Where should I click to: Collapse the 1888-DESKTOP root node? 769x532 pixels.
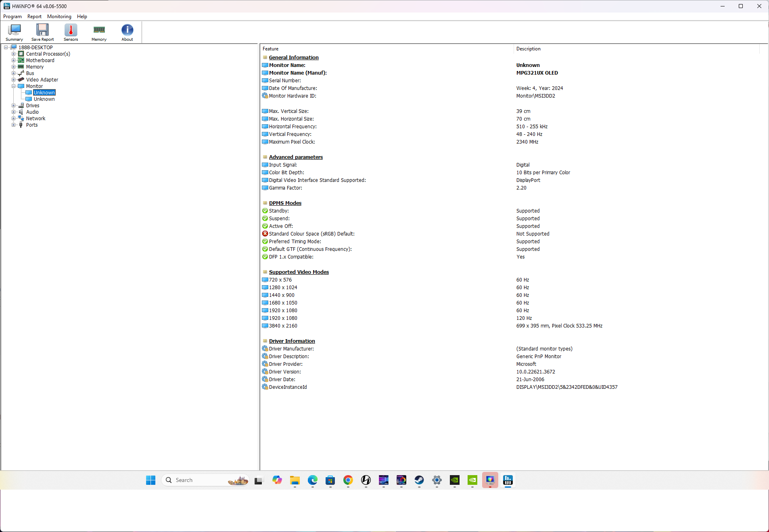[x=6, y=48]
